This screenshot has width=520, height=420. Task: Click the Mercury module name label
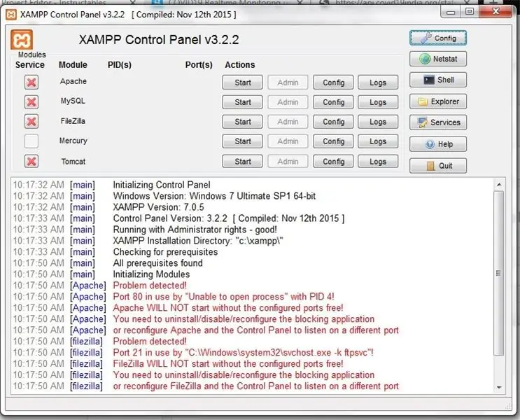coord(73,141)
